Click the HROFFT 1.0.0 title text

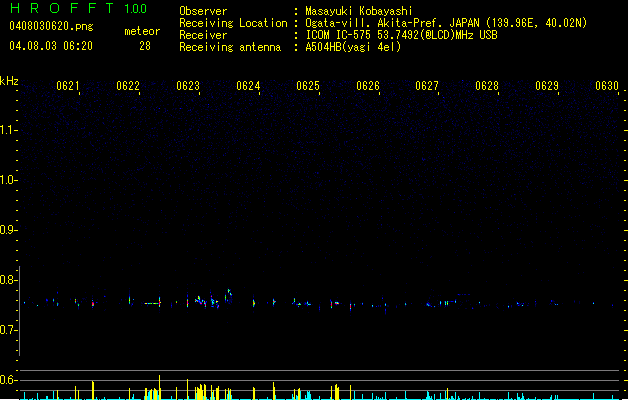[79, 8]
